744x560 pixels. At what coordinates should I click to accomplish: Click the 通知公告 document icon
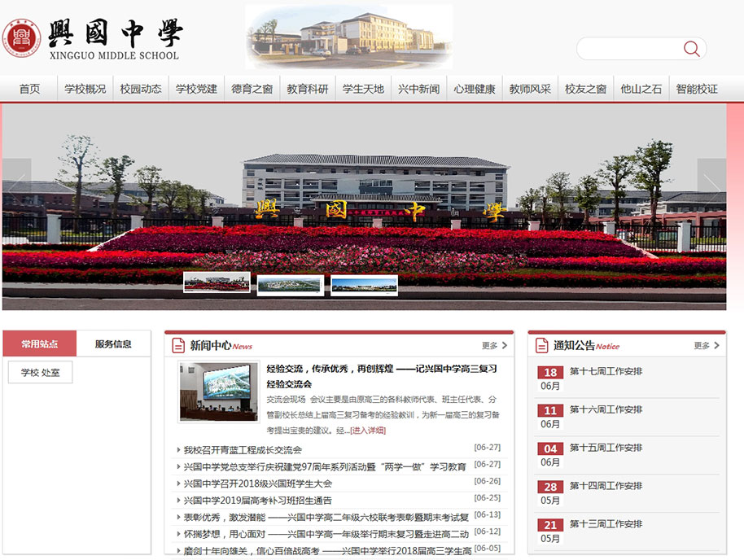pos(541,345)
